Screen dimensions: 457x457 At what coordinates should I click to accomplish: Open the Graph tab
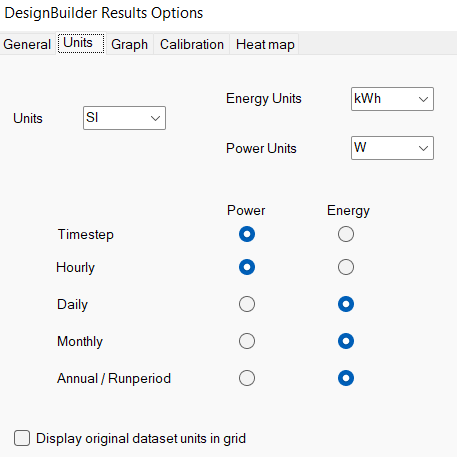click(130, 44)
